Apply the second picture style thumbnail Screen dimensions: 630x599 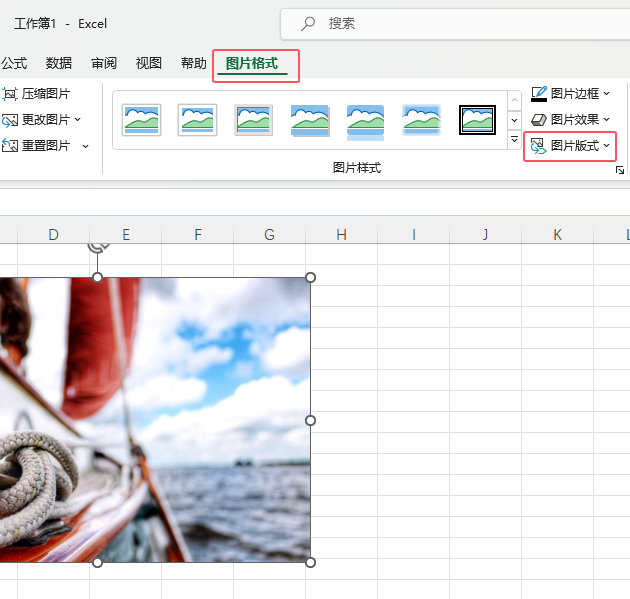197,120
